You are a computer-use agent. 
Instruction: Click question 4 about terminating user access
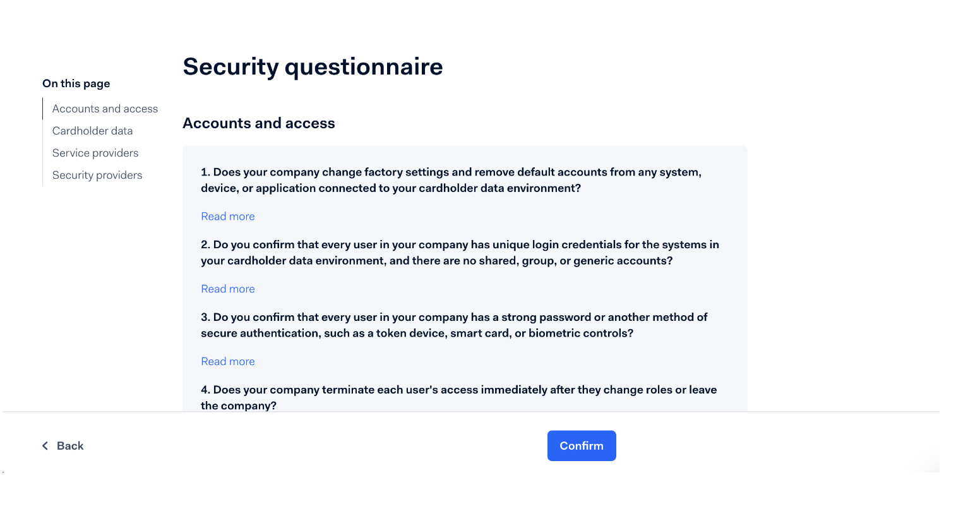[458, 397]
